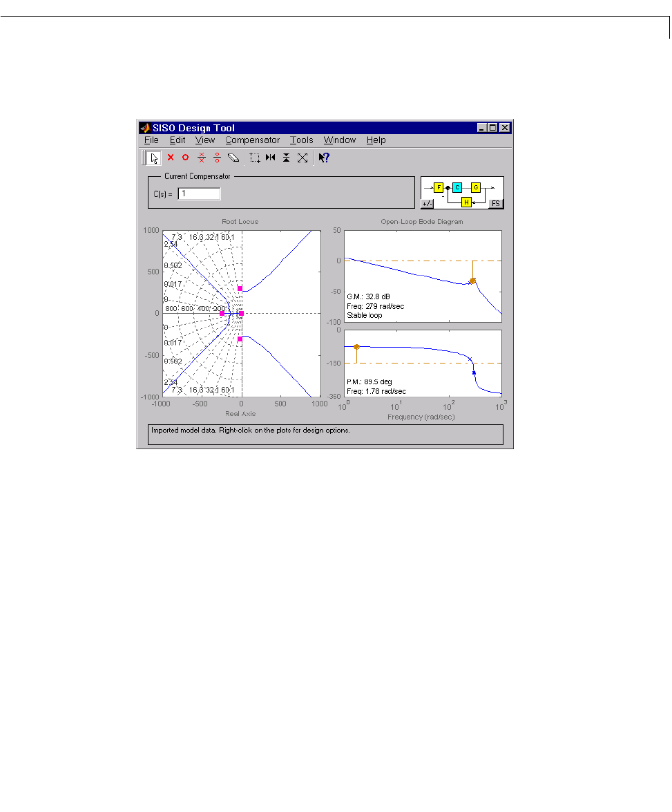This screenshot has height=812, width=672.
Task: Click the 'Real Axis' axis label
Action: tap(240, 414)
